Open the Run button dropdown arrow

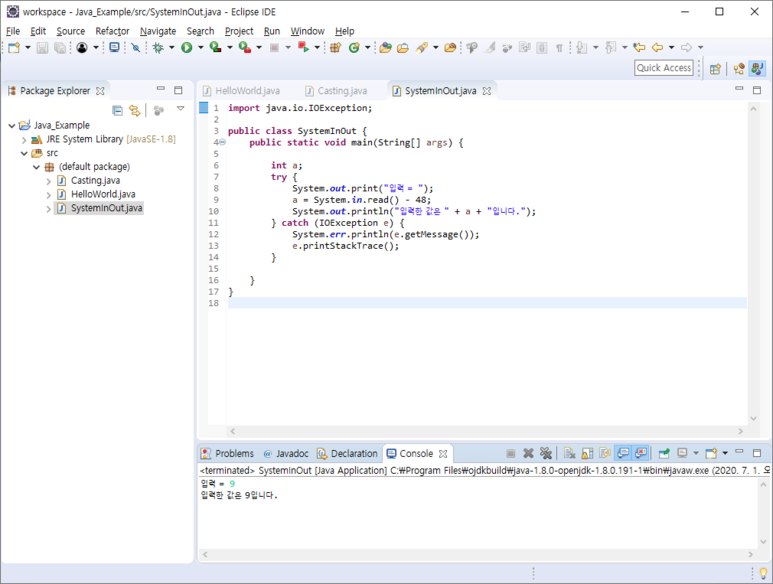201,48
